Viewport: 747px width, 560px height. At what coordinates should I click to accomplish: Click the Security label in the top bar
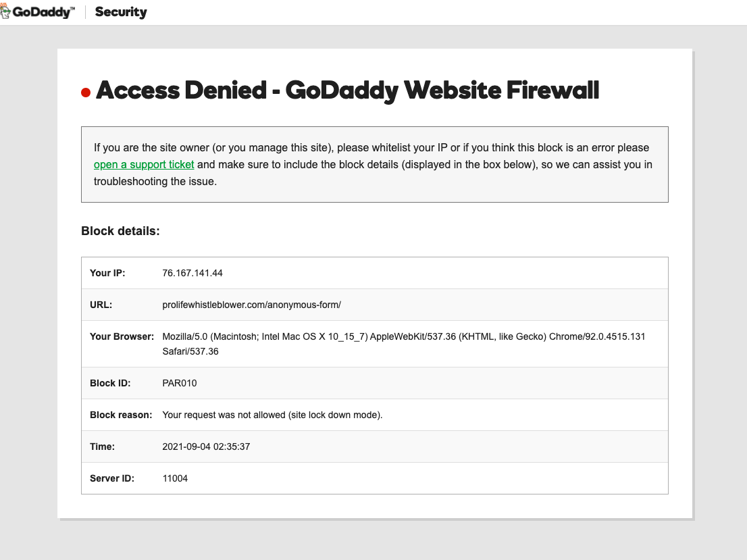[120, 11]
